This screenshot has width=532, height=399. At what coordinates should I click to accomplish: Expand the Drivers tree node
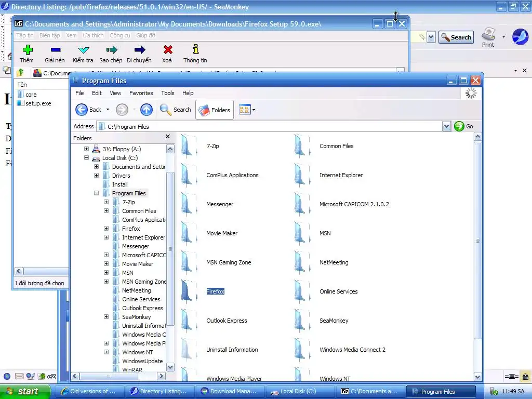point(96,176)
